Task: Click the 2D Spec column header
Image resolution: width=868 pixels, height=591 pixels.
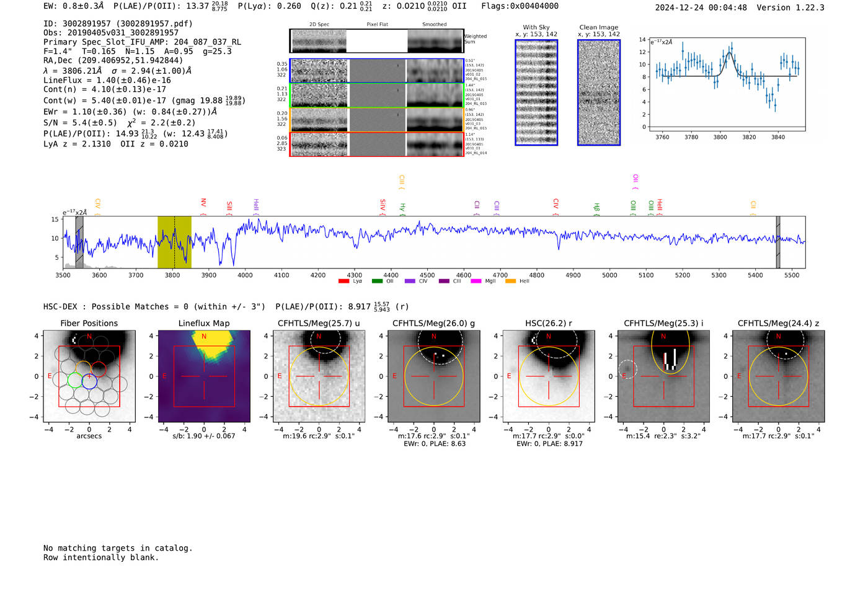Action: point(319,25)
